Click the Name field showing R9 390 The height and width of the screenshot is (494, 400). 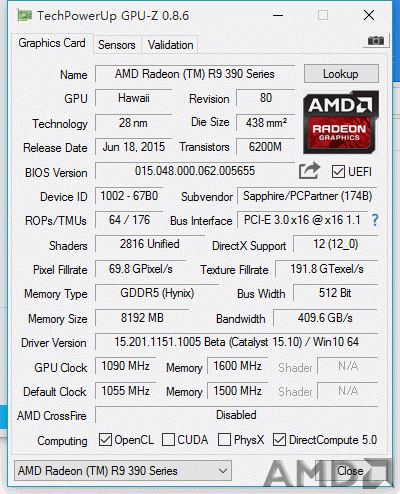195,74
